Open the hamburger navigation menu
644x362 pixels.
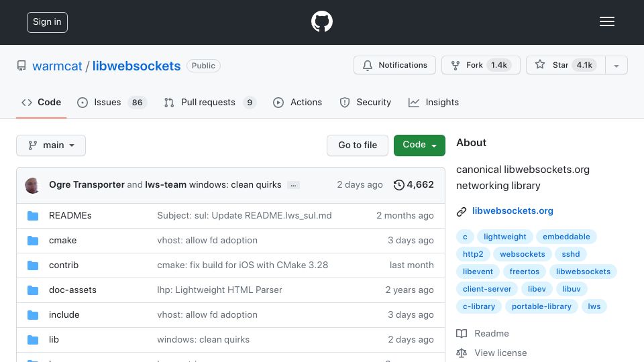(606, 21)
